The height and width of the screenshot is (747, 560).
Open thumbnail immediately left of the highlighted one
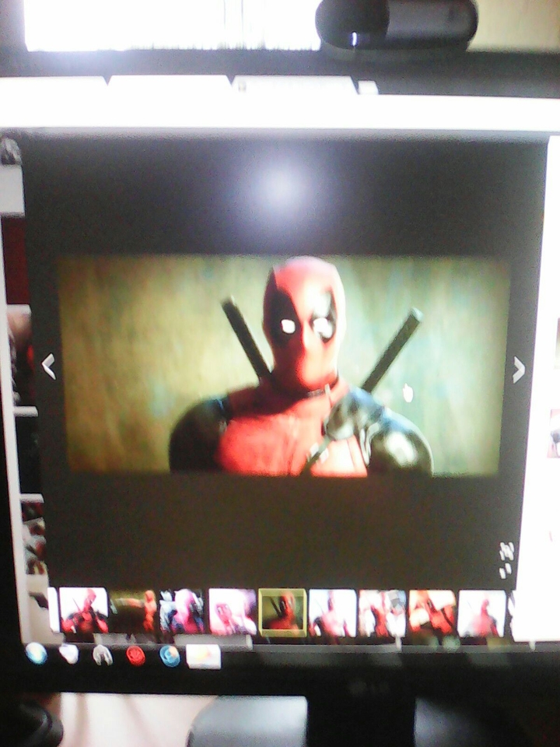(233, 612)
